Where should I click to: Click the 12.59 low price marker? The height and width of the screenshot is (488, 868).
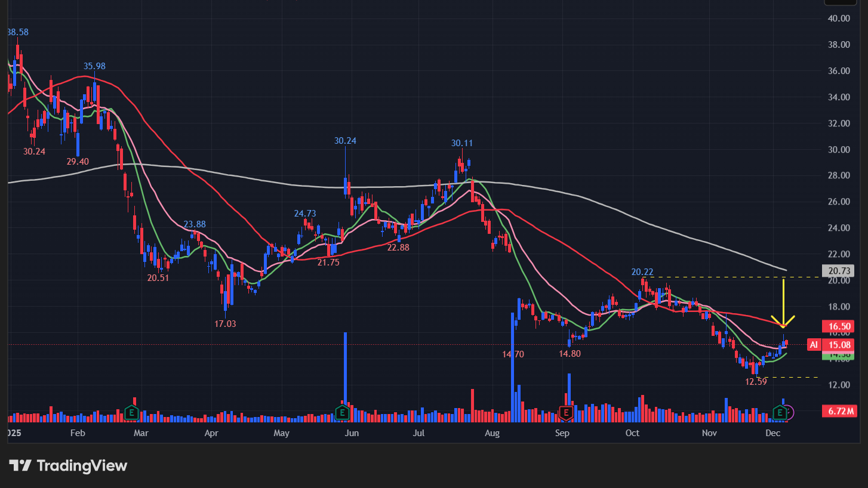coord(756,382)
